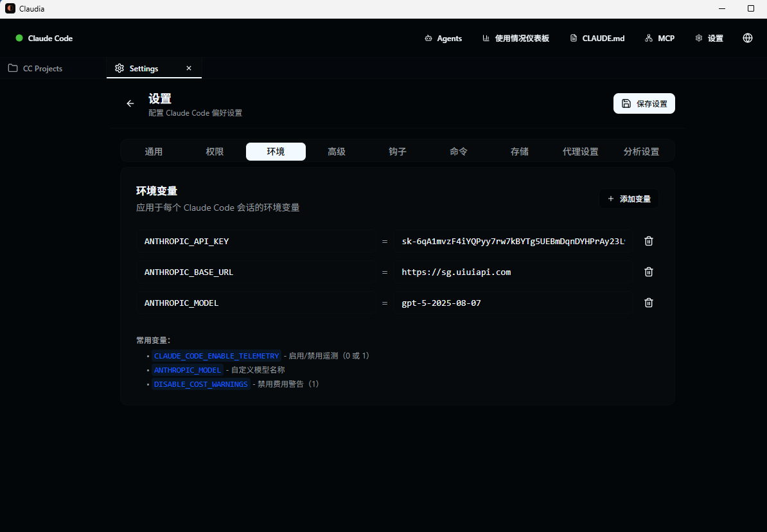
Task: Open the Agents page
Action: pyautogui.click(x=443, y=38)
